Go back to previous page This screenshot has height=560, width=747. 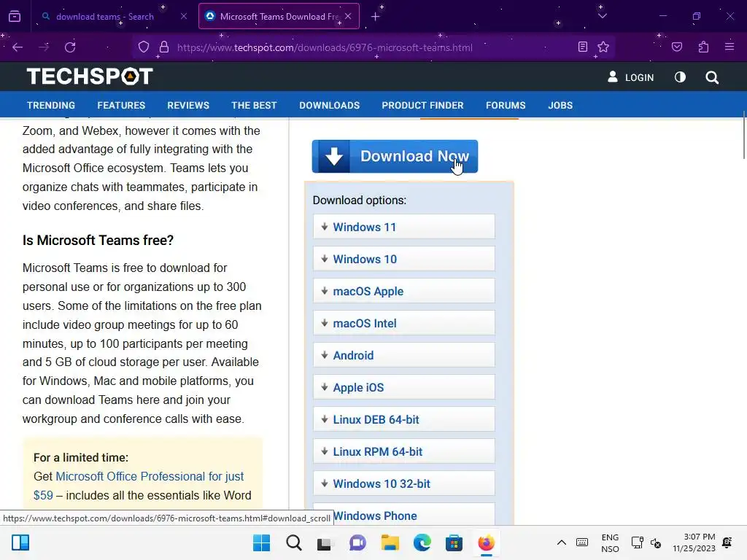(x=18, y=47)
